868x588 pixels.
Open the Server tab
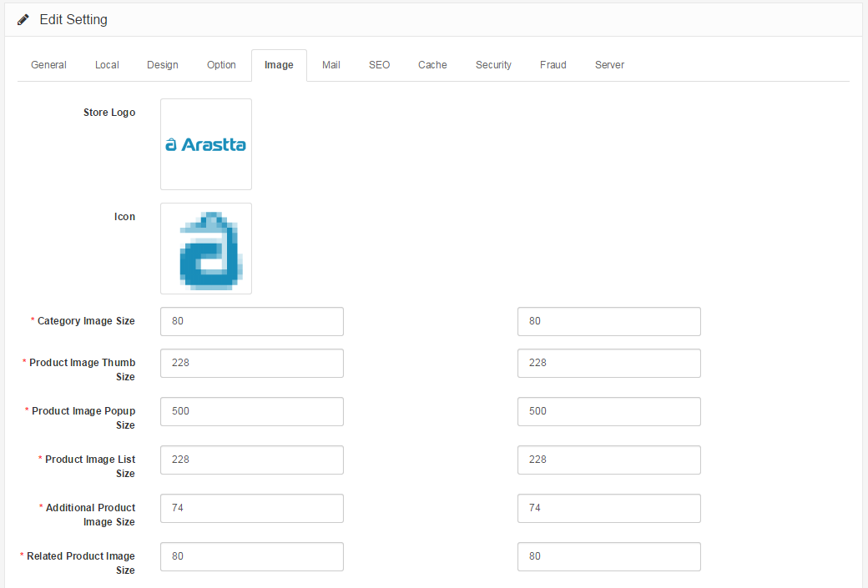(609, 65)
